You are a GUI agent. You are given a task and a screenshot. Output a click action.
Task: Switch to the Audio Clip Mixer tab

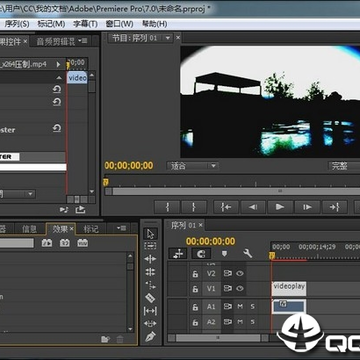click(x=56, y=42)
